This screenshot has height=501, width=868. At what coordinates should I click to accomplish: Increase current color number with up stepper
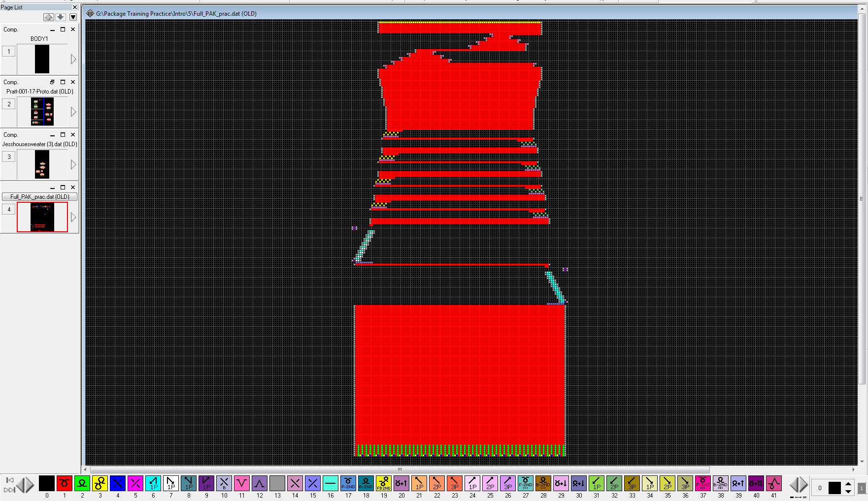(848, 484)
